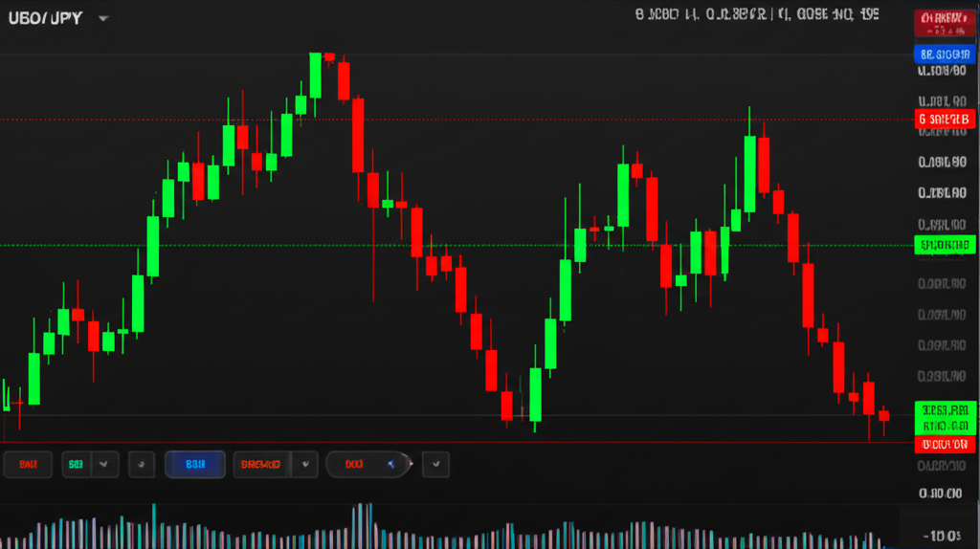
Task: Click the large green two-line price label
Action: pos(946,417)
